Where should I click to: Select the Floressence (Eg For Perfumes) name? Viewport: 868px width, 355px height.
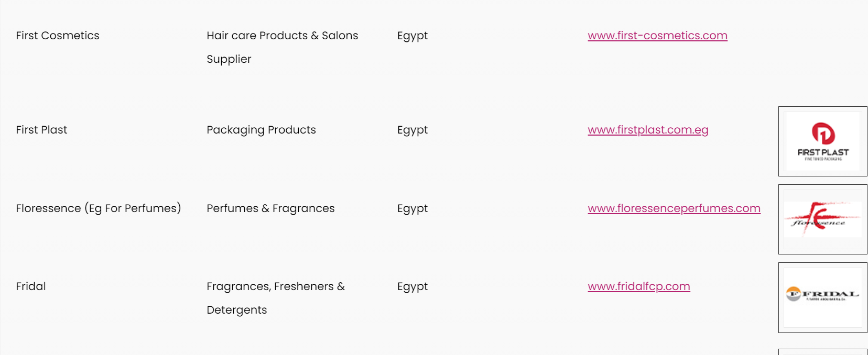pos(99,208)
